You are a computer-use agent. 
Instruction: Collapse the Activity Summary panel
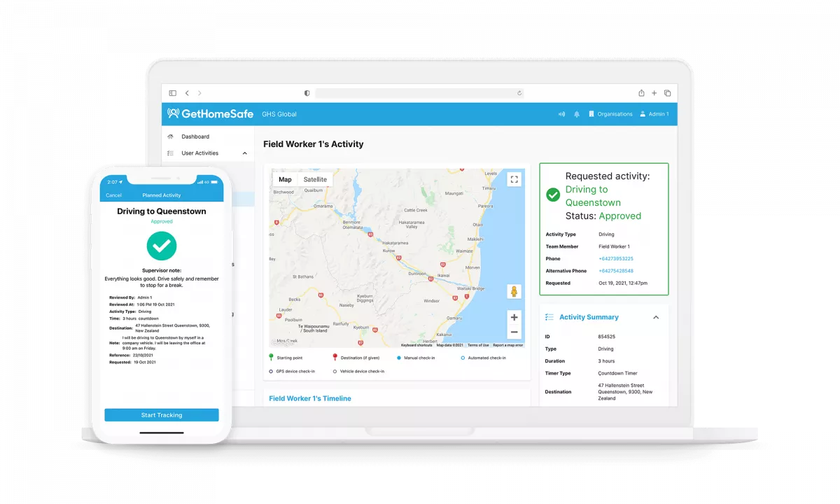tap(656, 317)
